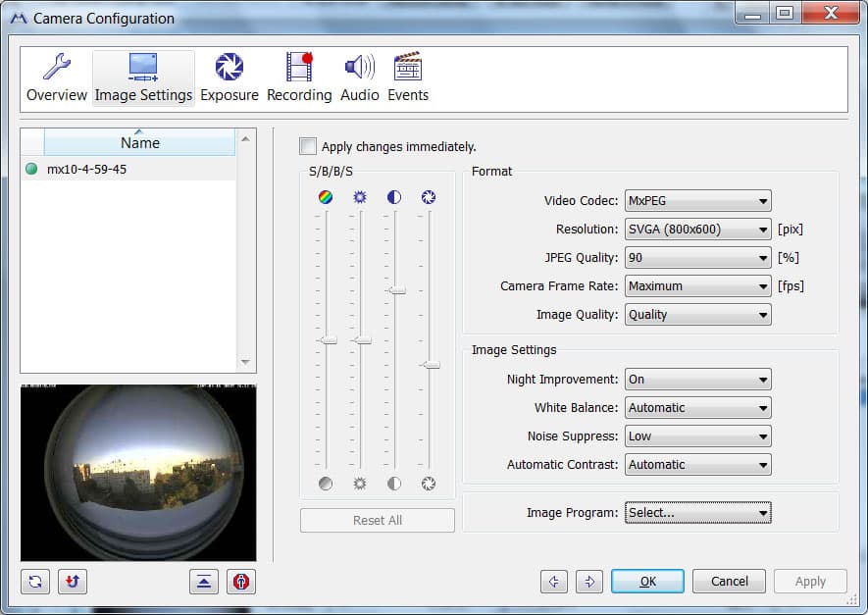Screen dimensions: 868x615
Task: Switch to the Image Settings tab
Action: 143,78
